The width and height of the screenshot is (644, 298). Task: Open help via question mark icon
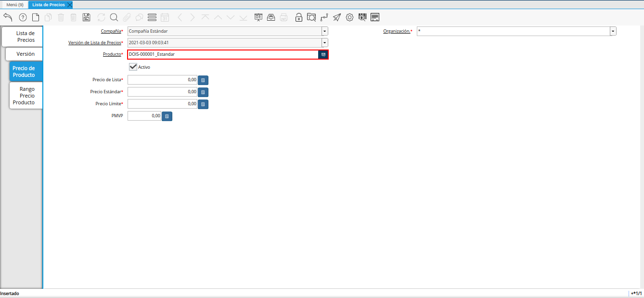point(23,17)
